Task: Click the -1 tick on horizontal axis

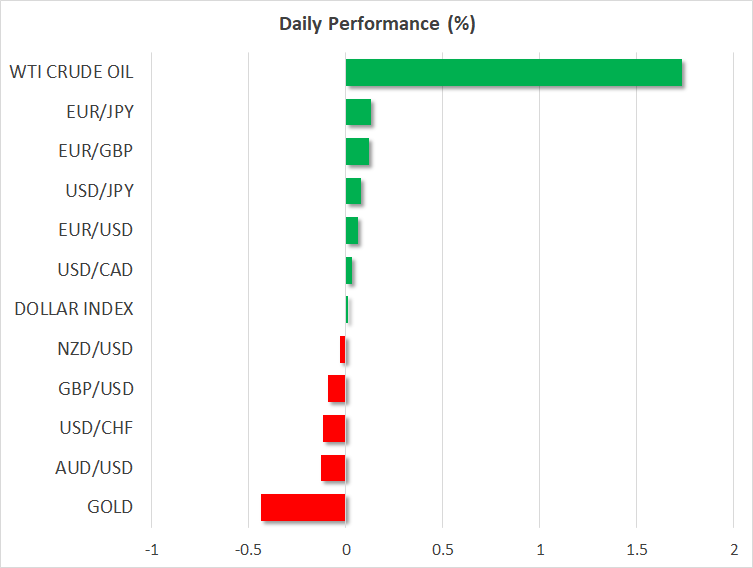Action: coord(151,550)
